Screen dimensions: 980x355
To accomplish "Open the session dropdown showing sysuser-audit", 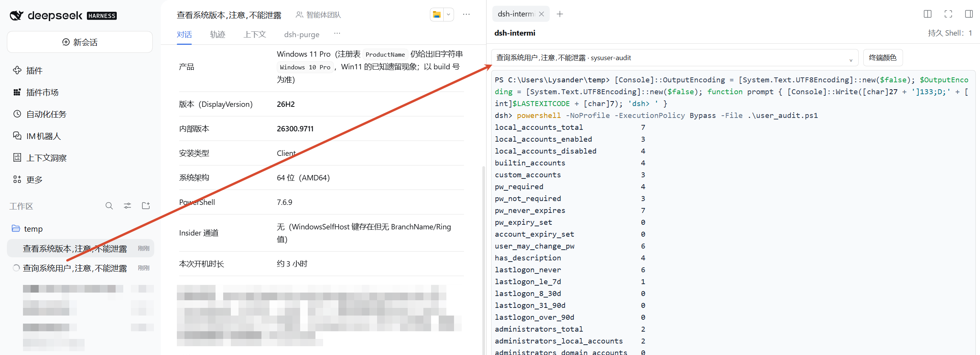I will point(675,58).
